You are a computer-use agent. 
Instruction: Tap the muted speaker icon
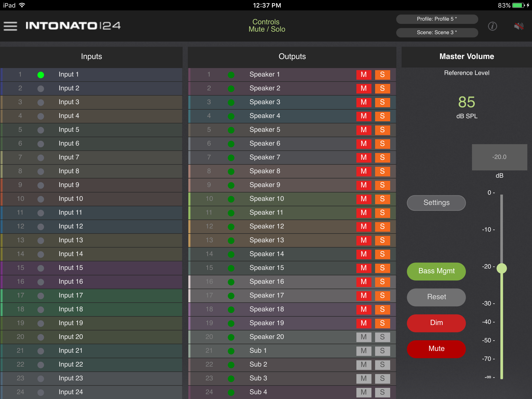coord(518,26)
